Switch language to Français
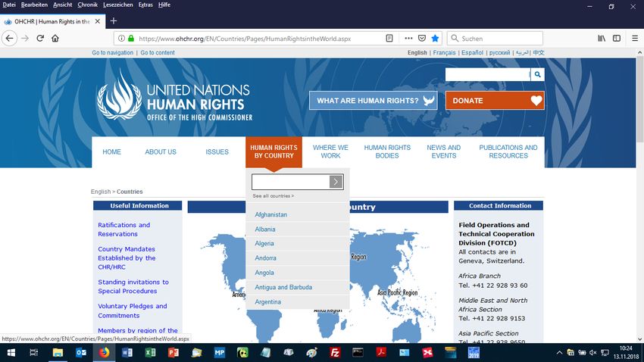The width and height of the screenshot is (644, 362). click(444, 53)
